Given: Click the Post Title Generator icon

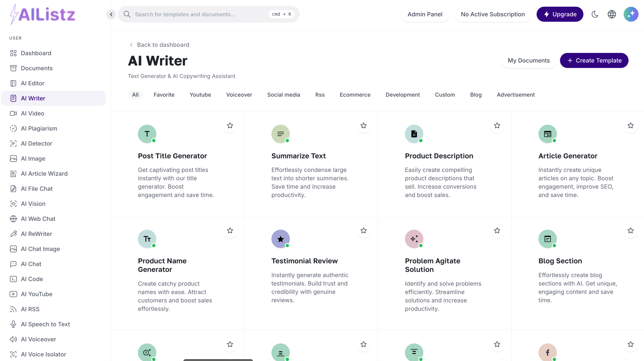Looking at the screenshot, I should point(147,134).
